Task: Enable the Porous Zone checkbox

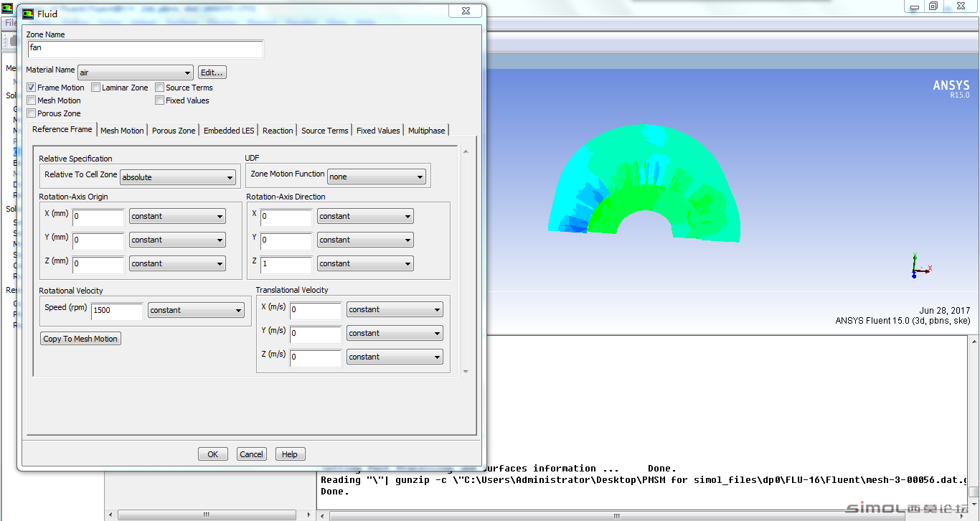Action: tap(31, 113)
